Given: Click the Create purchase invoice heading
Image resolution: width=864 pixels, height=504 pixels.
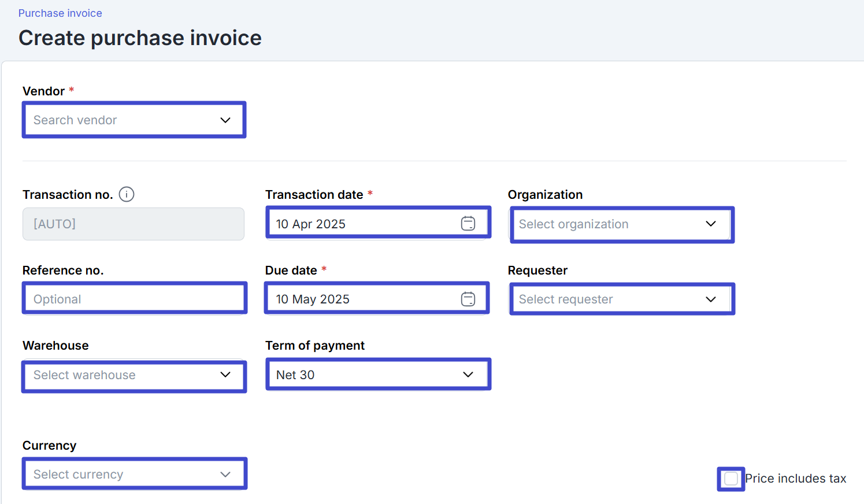Looking at the screenshot, I should point(140,38).
